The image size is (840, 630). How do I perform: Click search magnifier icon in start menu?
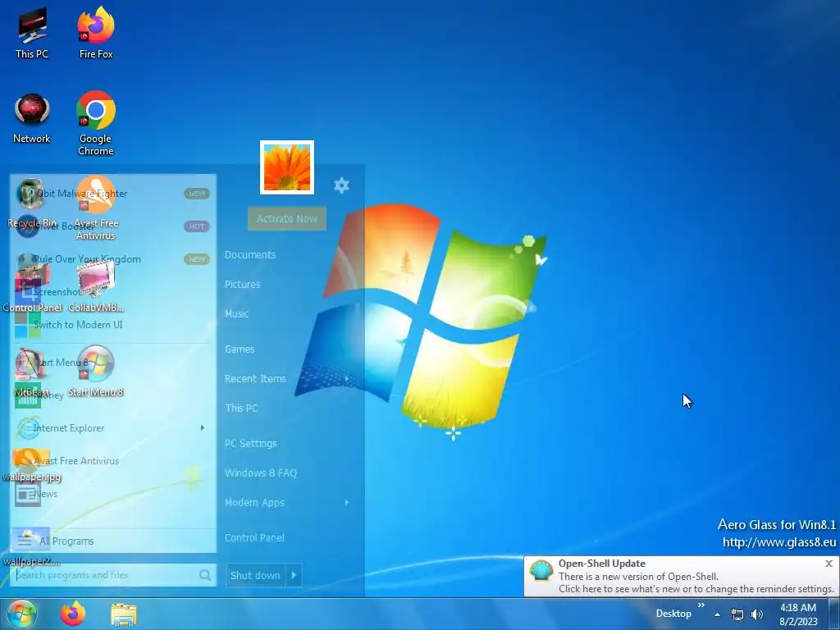click(x=204, y=575)
